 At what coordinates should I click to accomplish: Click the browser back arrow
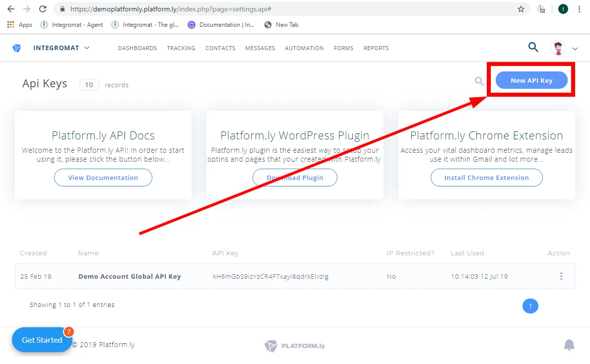(11, 9)
